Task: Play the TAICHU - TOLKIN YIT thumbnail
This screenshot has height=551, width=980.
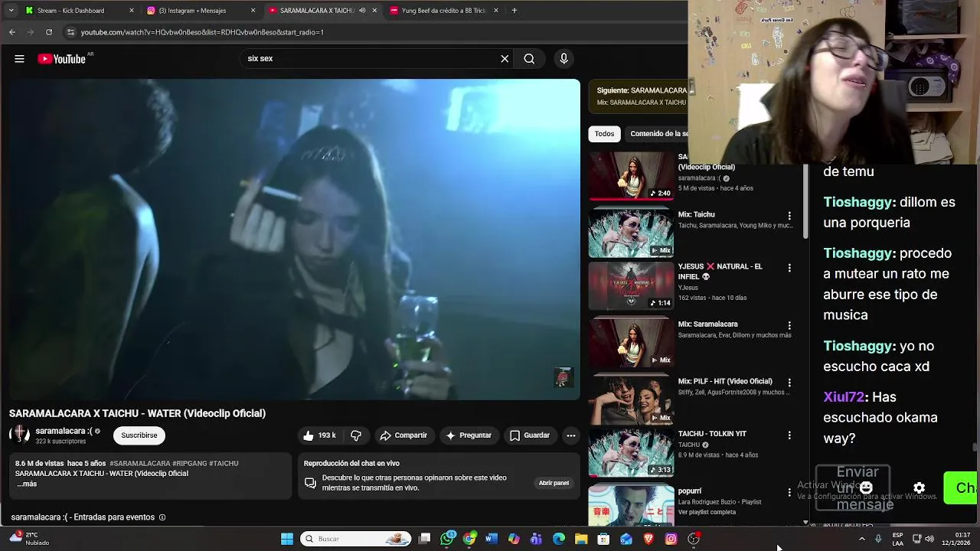Action: click(631, 452)
